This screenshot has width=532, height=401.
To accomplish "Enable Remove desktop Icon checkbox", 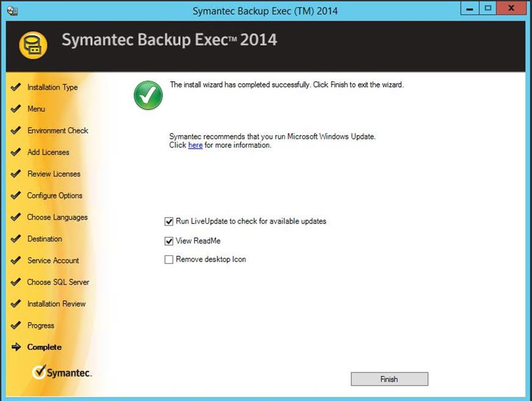I will (169, 260).
